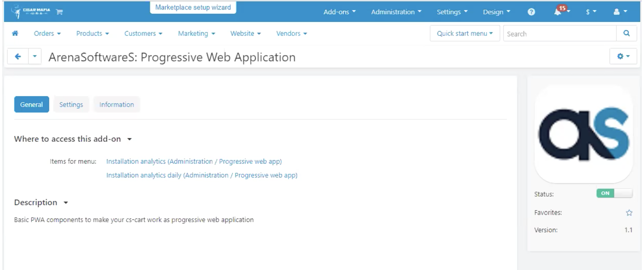
Task: Open the currency dollar dropdown
Action: (x=591, y=12)
